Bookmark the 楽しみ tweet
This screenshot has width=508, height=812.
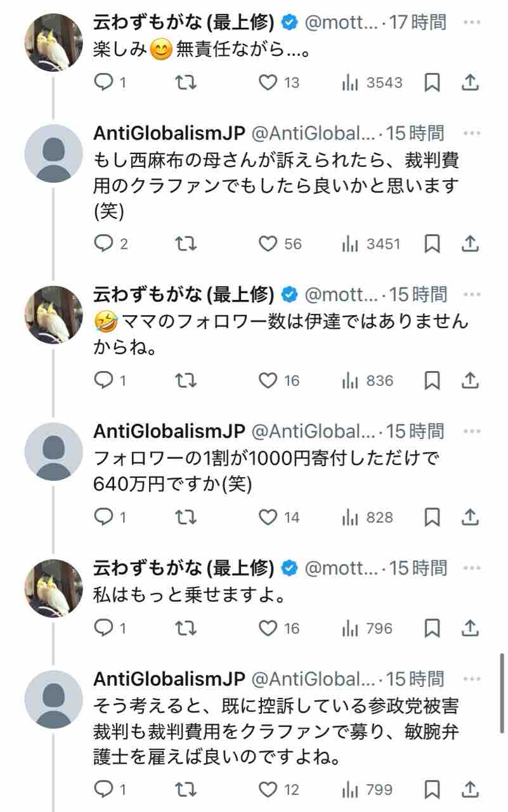click(x=432, y=82)
